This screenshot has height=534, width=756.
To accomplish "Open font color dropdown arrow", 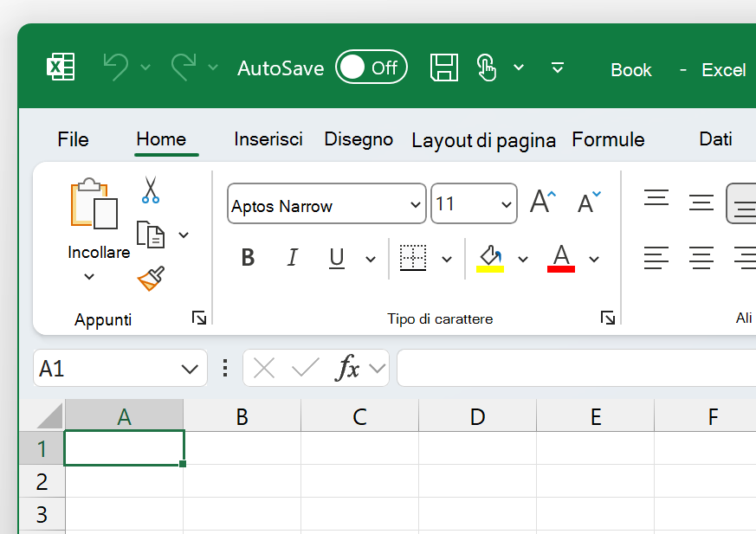I will [x=594, y=260].
